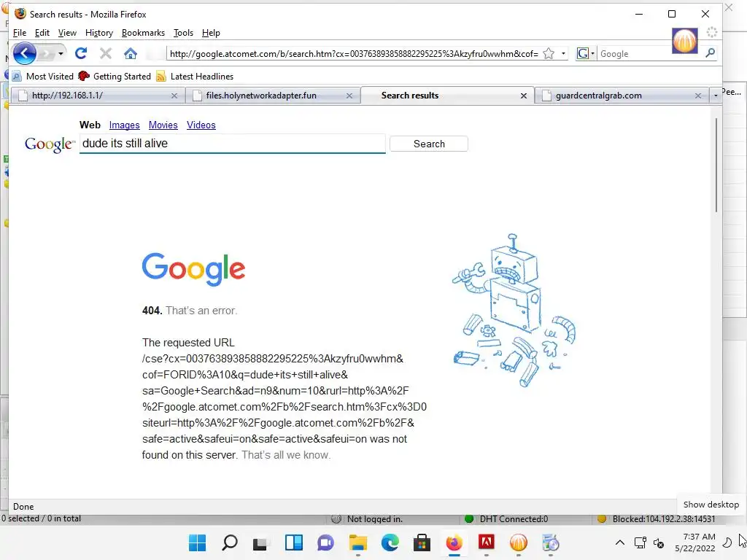Bookmark this page with the star icon
Screen dimensions: 747x560
[549, 54]
